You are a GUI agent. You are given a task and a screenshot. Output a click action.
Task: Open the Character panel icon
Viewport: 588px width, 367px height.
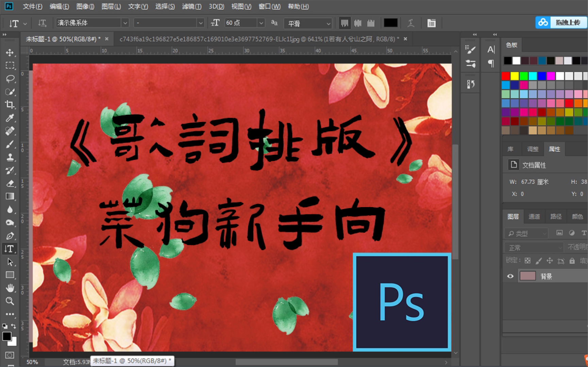pyautogui.click(x=491, y=50)
